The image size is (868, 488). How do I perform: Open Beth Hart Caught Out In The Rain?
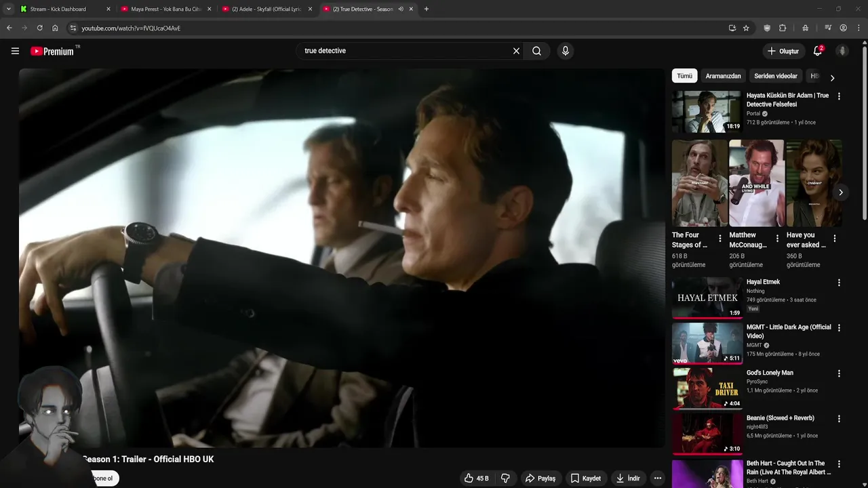click(789, 468)
